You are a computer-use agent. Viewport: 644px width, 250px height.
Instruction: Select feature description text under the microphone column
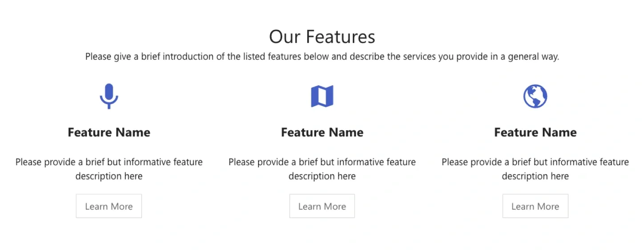pyautogui.click(x=109, y=169)
